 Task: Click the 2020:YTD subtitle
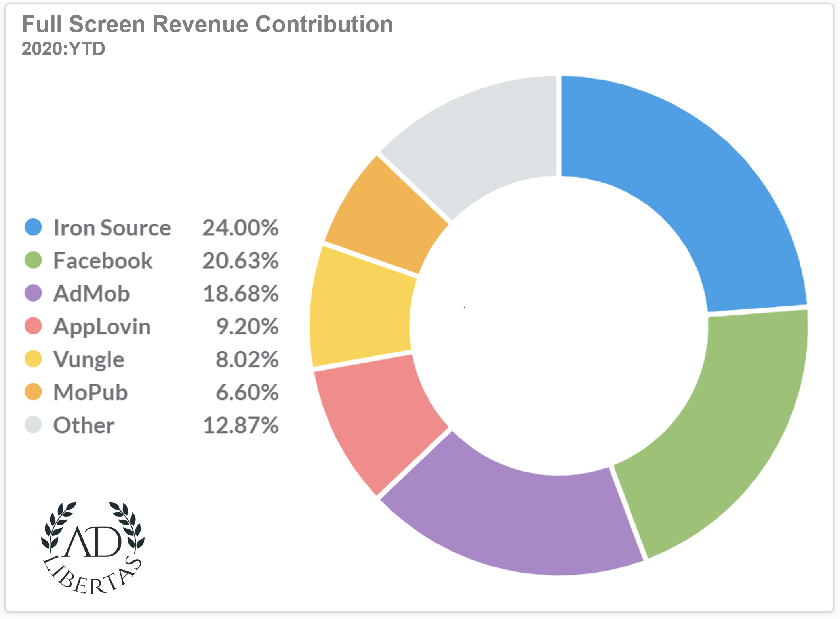point(63,49)
